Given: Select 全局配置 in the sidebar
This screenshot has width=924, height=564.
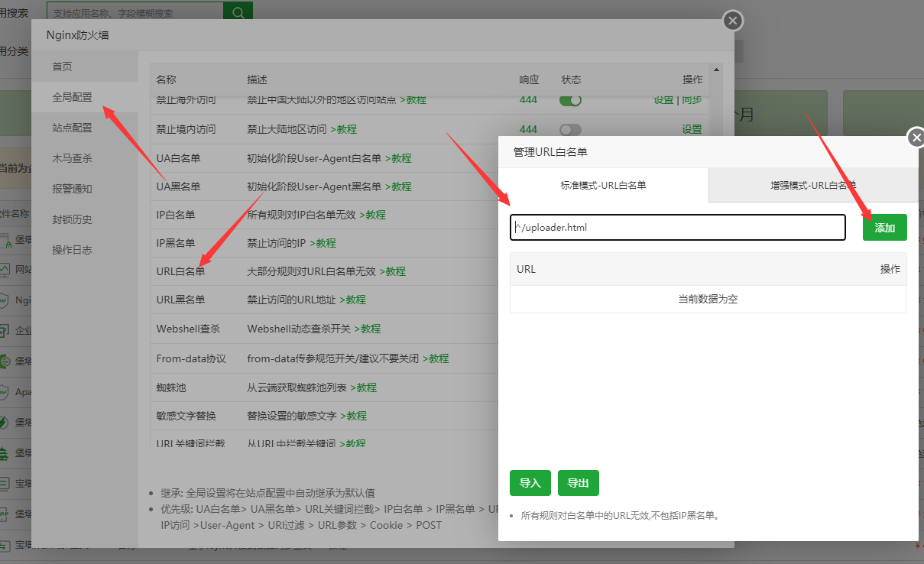Looking at the screenshot, I should [85, 97].
